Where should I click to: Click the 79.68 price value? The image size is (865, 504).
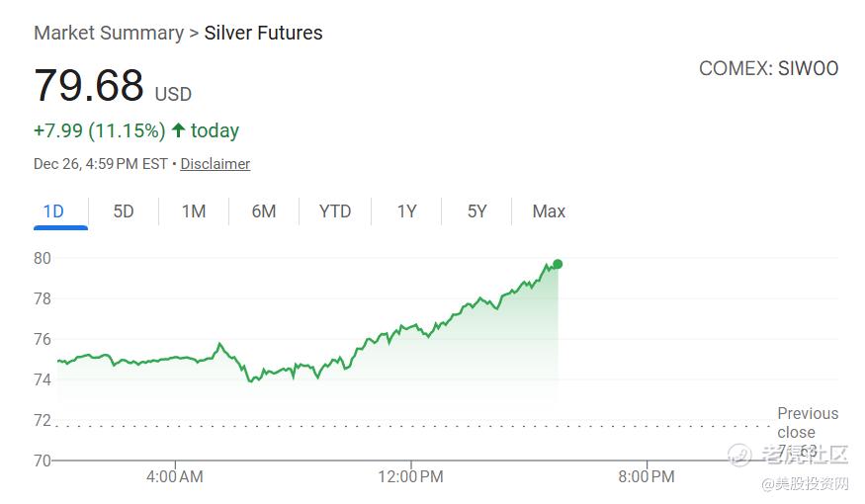(x=89, y=86)
